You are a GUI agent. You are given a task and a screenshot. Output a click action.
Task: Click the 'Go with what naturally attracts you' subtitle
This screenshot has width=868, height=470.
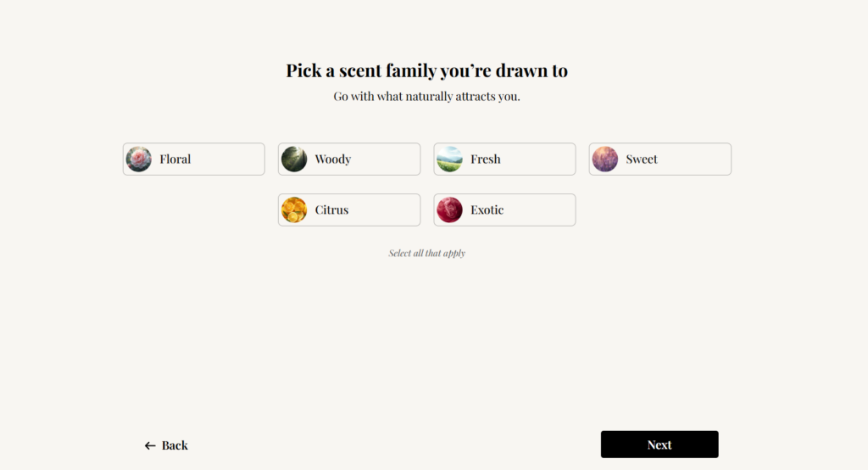coord(427,97)
